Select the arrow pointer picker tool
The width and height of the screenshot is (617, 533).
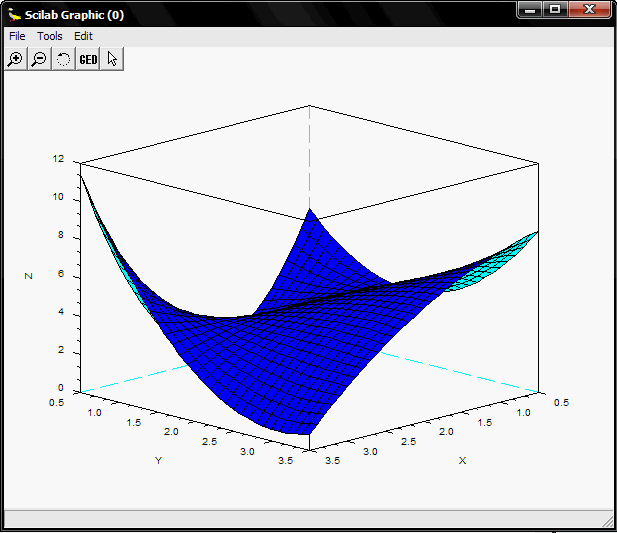click(112, 59)
